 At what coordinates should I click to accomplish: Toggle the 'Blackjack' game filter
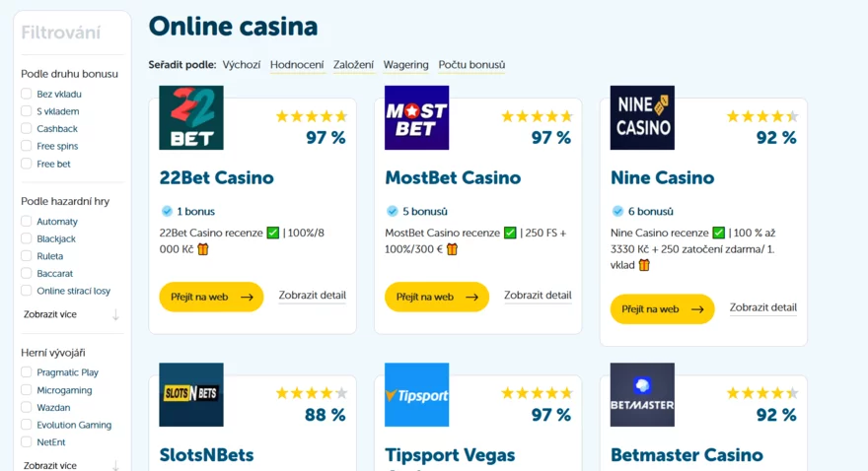27,239
